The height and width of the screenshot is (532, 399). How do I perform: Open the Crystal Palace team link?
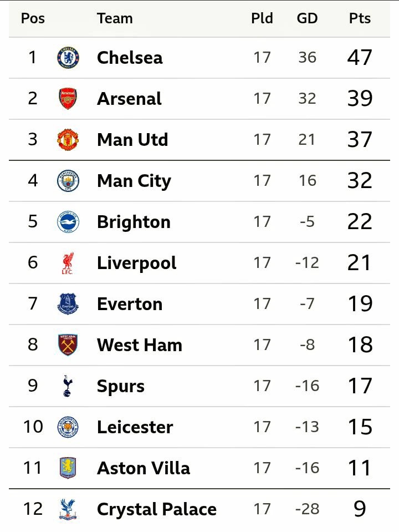point(157,509)
